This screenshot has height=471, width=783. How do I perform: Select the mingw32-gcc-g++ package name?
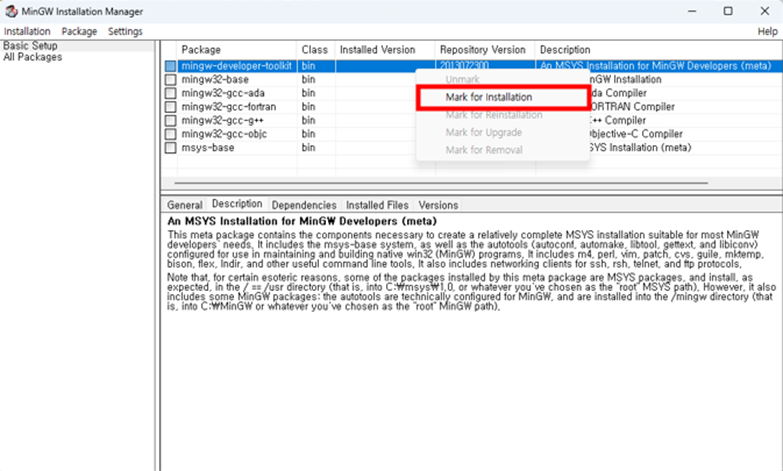223,120
